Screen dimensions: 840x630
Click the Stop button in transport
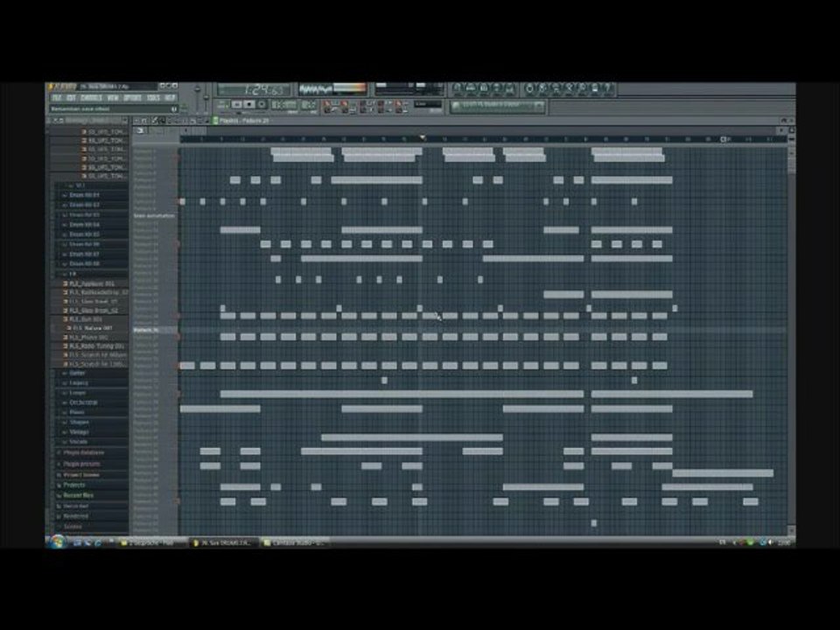click(249, 104)
